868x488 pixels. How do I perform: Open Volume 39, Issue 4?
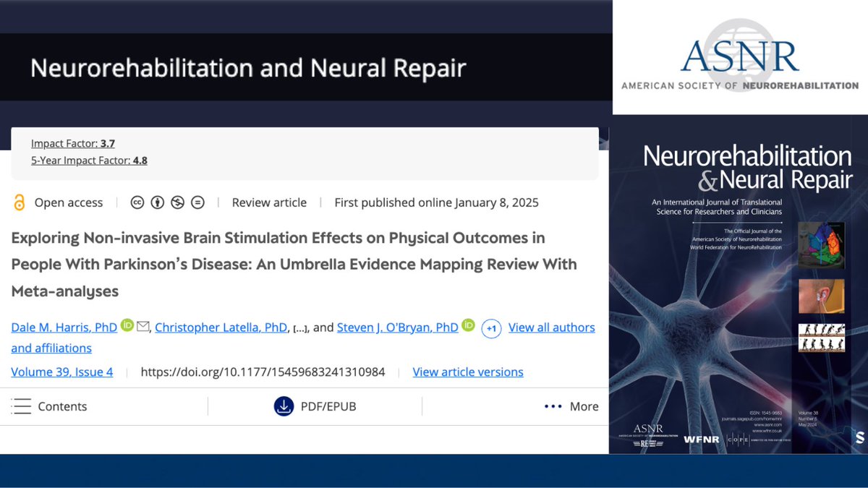click(61, 372)
